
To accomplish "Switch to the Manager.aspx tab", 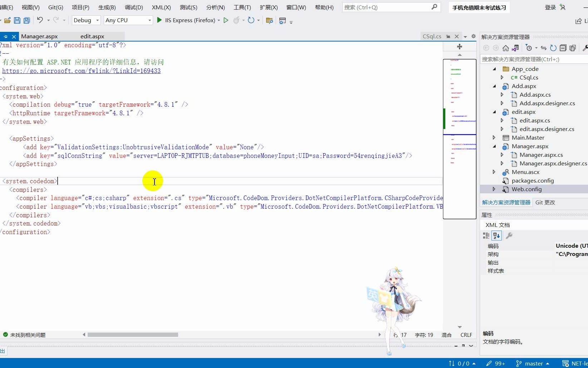I will tap(39, 36).
